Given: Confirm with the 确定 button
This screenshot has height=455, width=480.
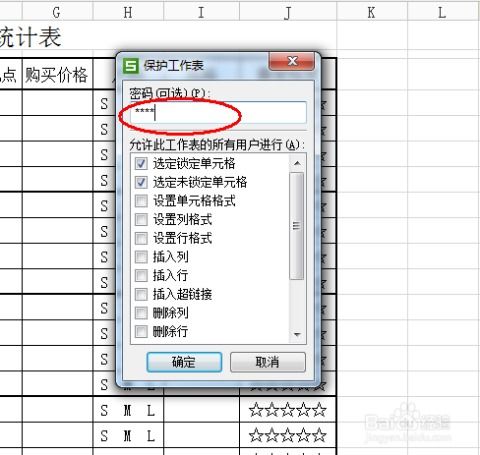Looking at the screenshot, I should [184, 362].
